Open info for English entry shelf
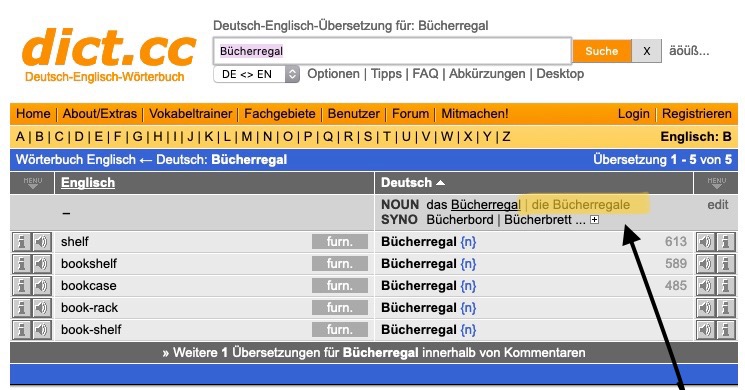Image resolution: width=745 pixels, height=390 pixels. 21,242
